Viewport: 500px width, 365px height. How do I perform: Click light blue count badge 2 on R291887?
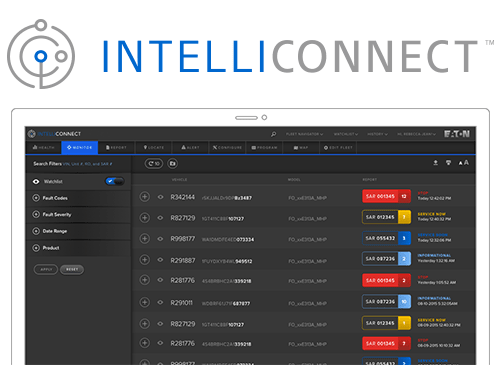[x=404, y=259]
